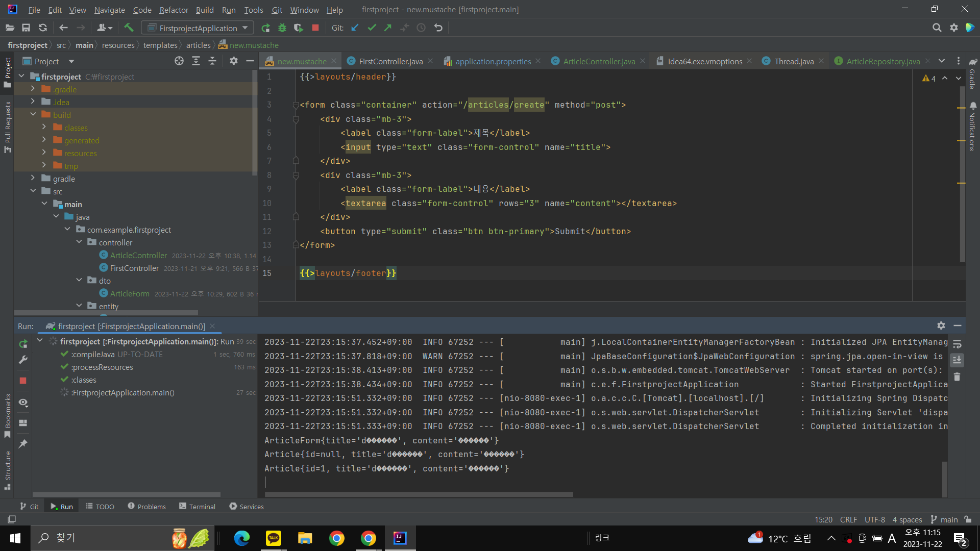
Task: Click the Clear All trash icon in console
Action: point(957,377)
